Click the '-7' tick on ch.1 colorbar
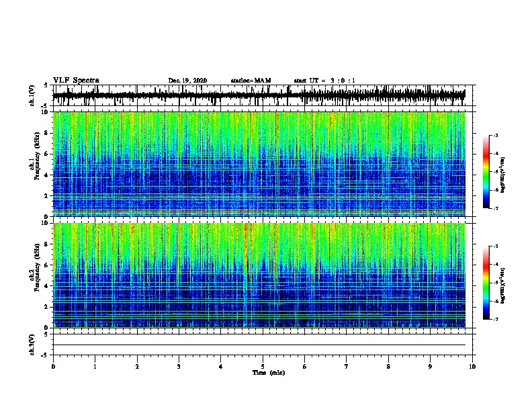532x411 pixels. [x=495, y=209]
